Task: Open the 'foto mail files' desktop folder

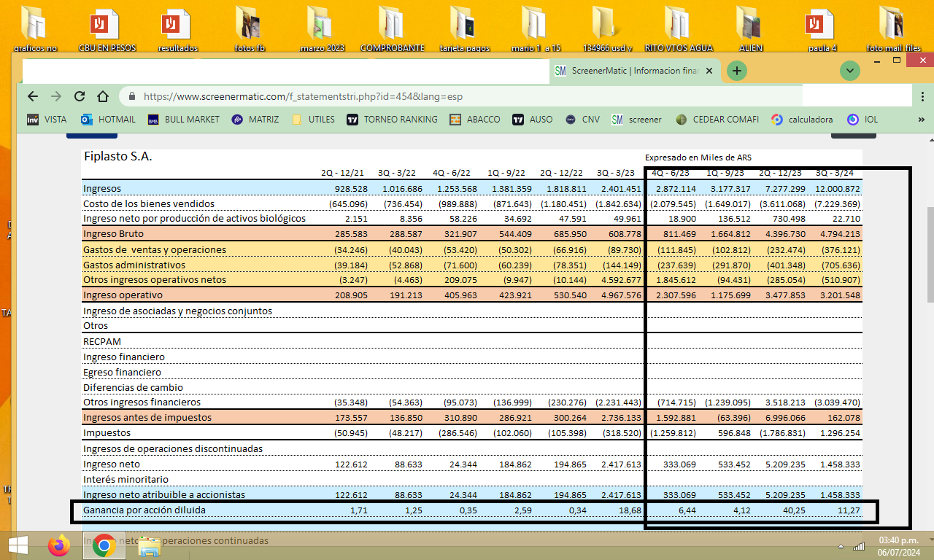Action: (894, 28)
